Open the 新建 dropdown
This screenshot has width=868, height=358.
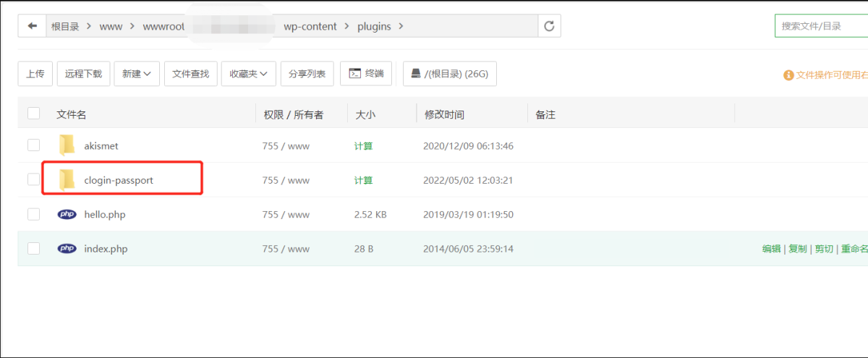pyautogui.click(x=137, y=74)
